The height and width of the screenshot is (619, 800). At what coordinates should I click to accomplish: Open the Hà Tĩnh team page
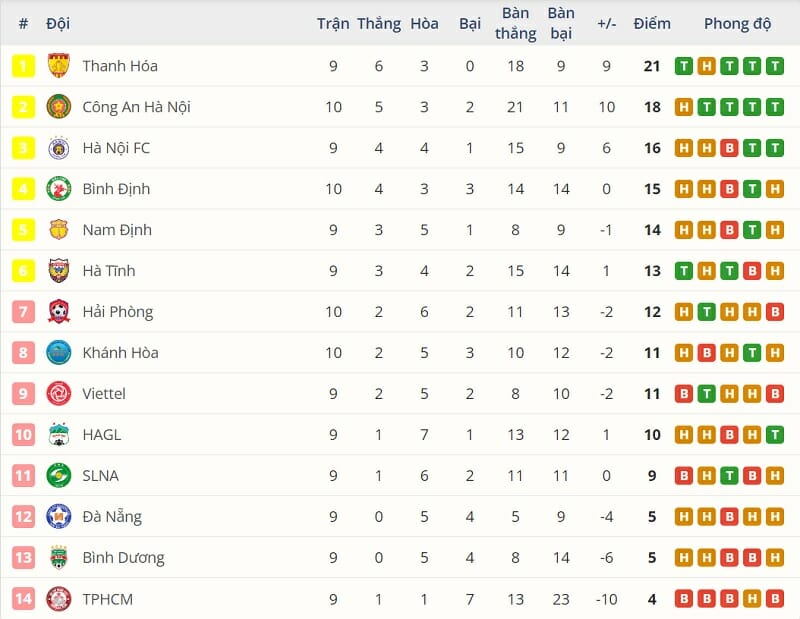coord(108,271)
